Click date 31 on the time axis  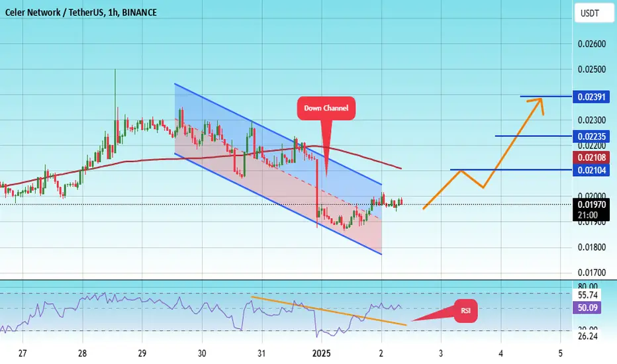pos(261,353)
